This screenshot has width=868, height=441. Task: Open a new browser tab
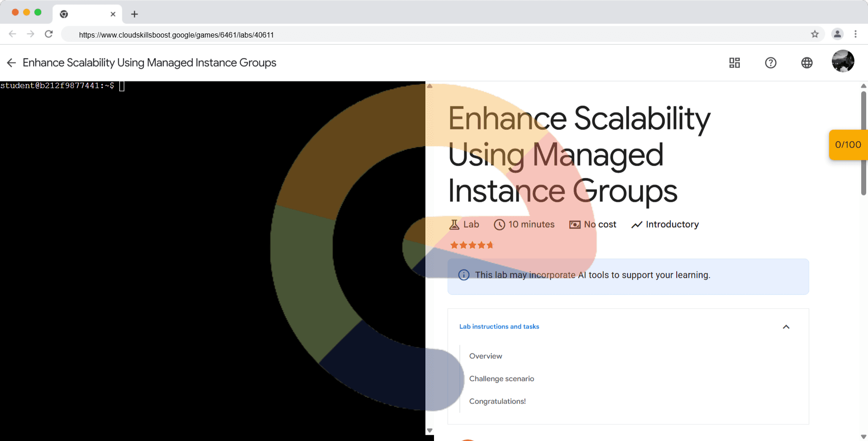point(134,14)
